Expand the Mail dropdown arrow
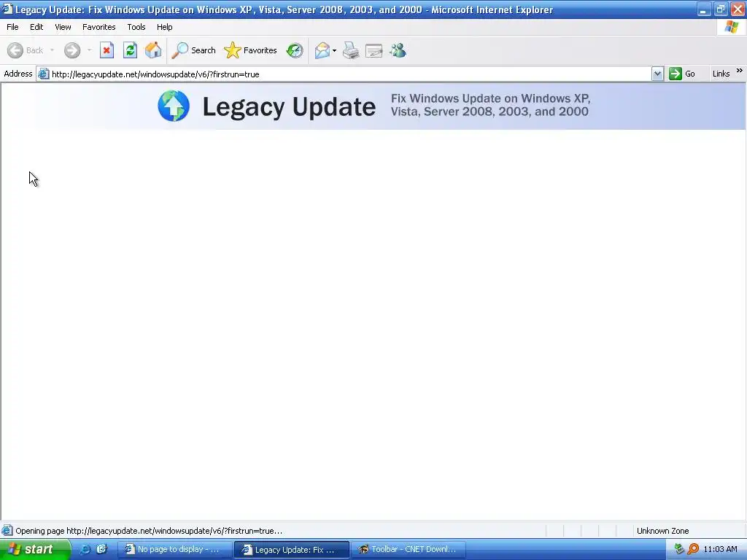This screenshot has height=560, width=747. (334, 50)
